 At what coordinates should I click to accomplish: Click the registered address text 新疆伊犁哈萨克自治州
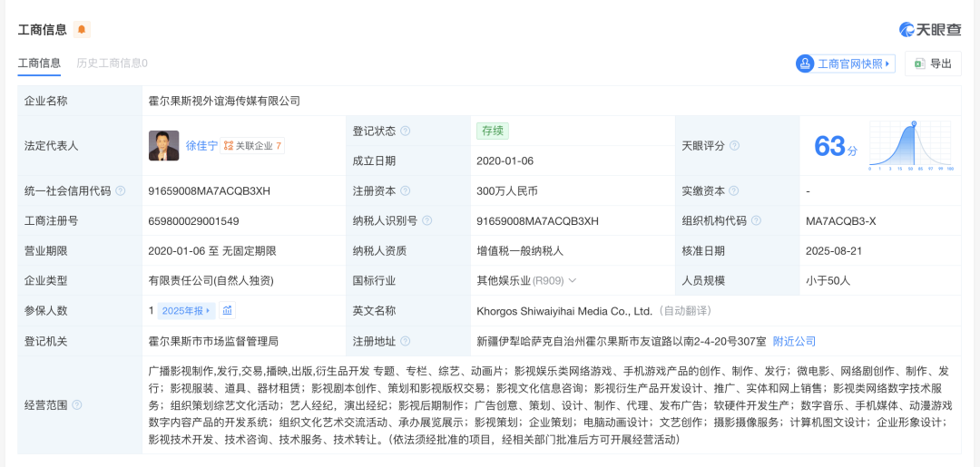coord(531,342)
